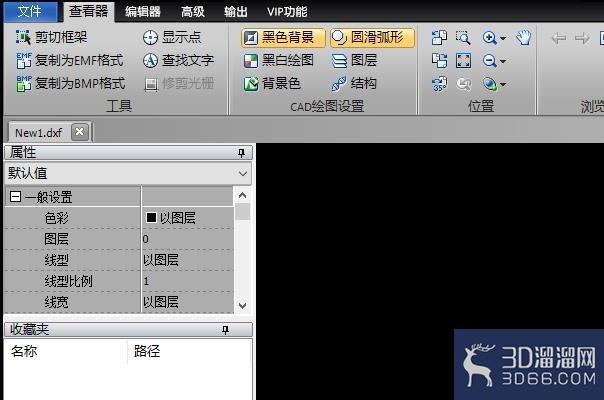The height and width of the screenshot is (400, 604).
Task: Click properties scrollbar down arrow
Action: 243,306
